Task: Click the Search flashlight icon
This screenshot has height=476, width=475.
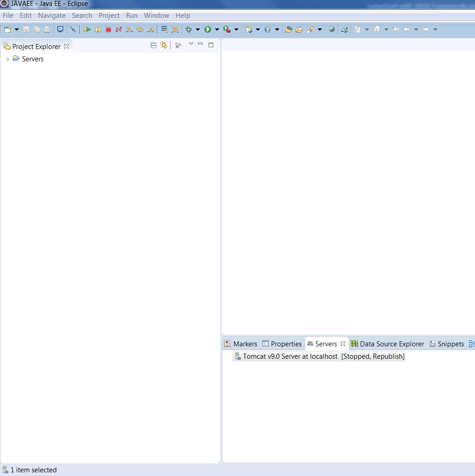Action: point(310,29)
